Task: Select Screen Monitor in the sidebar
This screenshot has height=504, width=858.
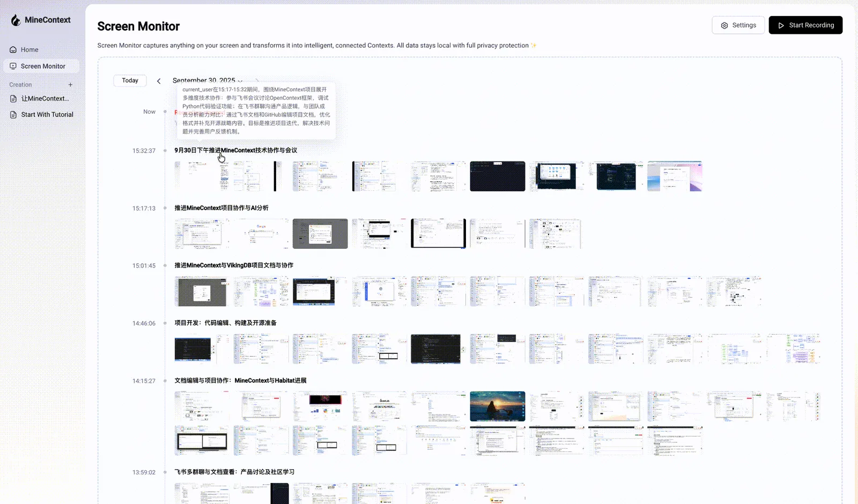Action: [x=41, y=66]
